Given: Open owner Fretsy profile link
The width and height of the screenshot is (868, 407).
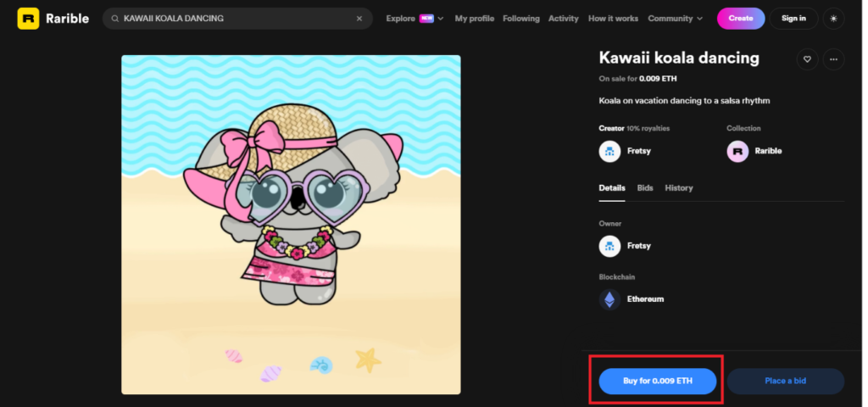Looking at the screenshot, I should coord(639,246).
